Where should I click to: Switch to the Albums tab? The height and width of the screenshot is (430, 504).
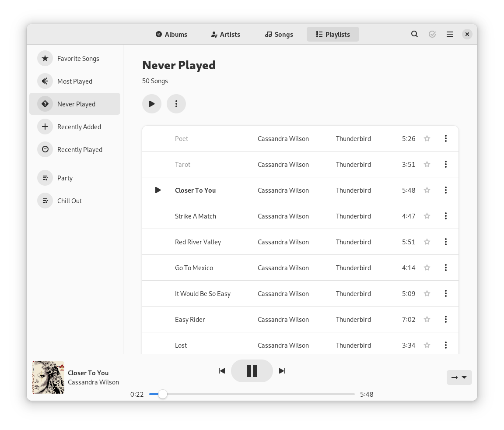click(171, 34)
